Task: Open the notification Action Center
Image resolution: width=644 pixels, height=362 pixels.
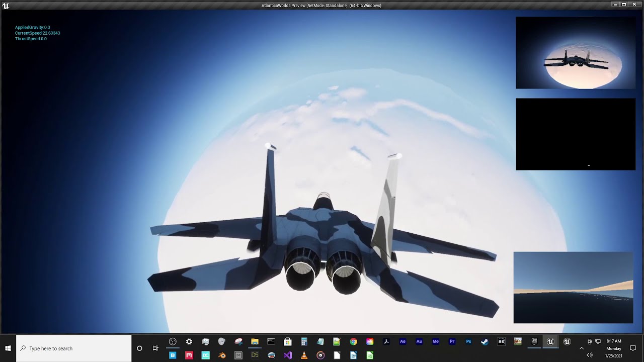Action: click(x=633, y=348)
